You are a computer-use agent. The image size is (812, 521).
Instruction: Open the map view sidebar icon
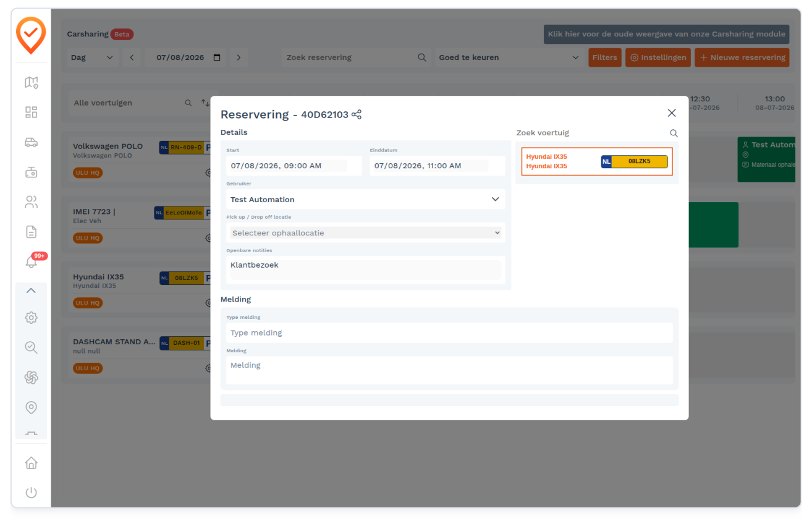pos(31,82)
